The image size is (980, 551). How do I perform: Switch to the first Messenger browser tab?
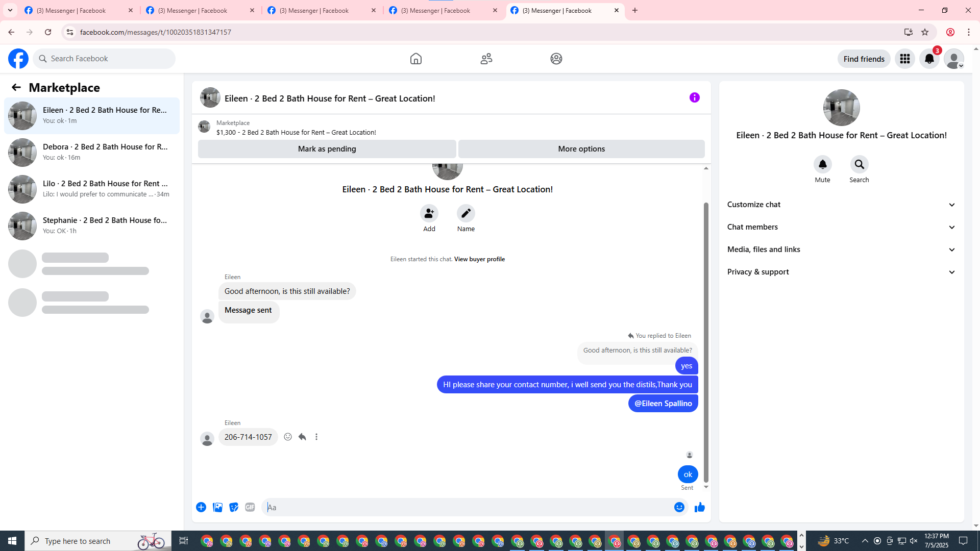click(x=71, y=10)
